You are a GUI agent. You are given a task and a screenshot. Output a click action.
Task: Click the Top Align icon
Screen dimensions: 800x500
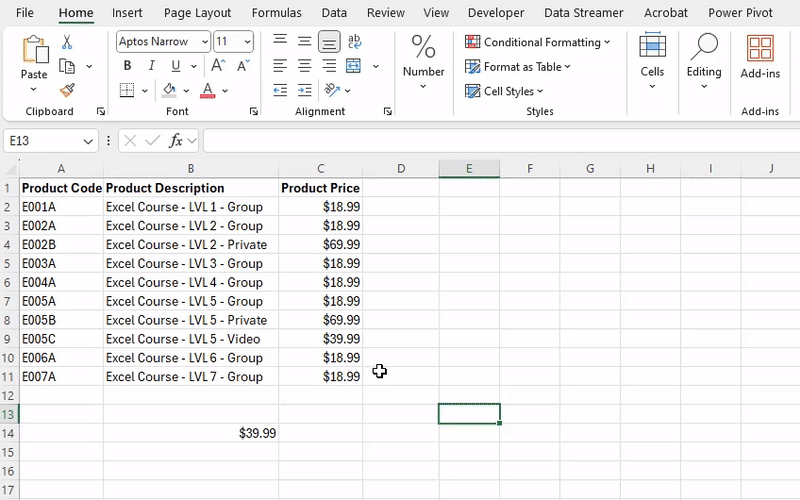pos(280,41)
